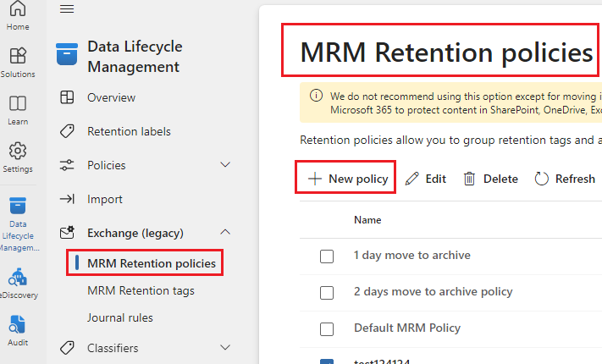Go to Retention labels in navigation
This screenshot has width=602, height=364.
(129, 131)
